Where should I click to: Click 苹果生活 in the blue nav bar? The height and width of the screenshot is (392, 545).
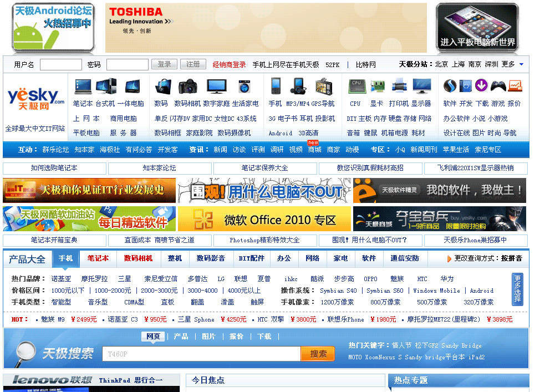point(456,150)
